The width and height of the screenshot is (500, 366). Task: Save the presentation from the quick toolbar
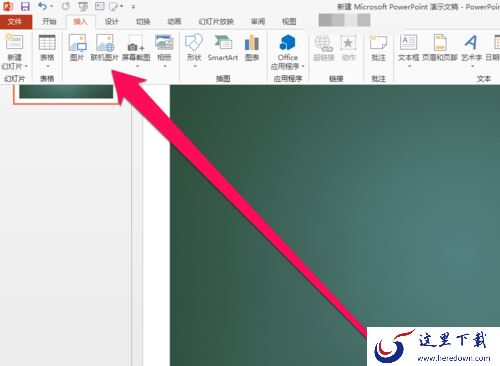(25, 6)
